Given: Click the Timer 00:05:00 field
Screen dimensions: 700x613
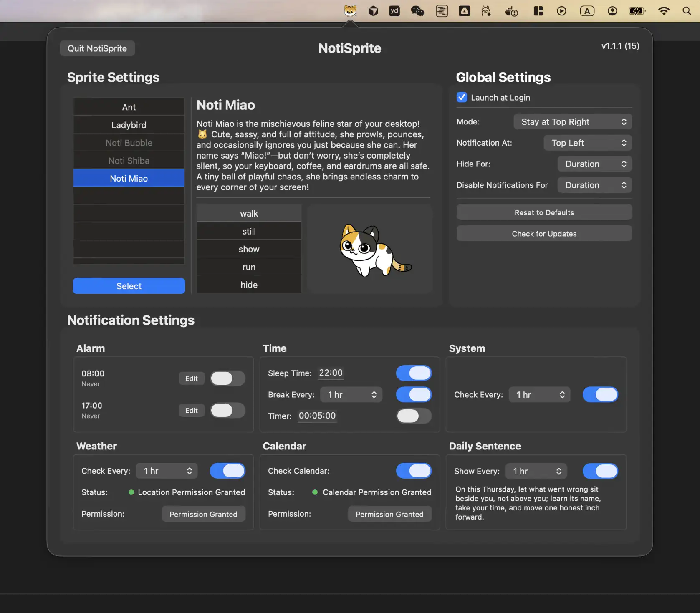Looking at the screenshot, I should (x=317, y=416).
